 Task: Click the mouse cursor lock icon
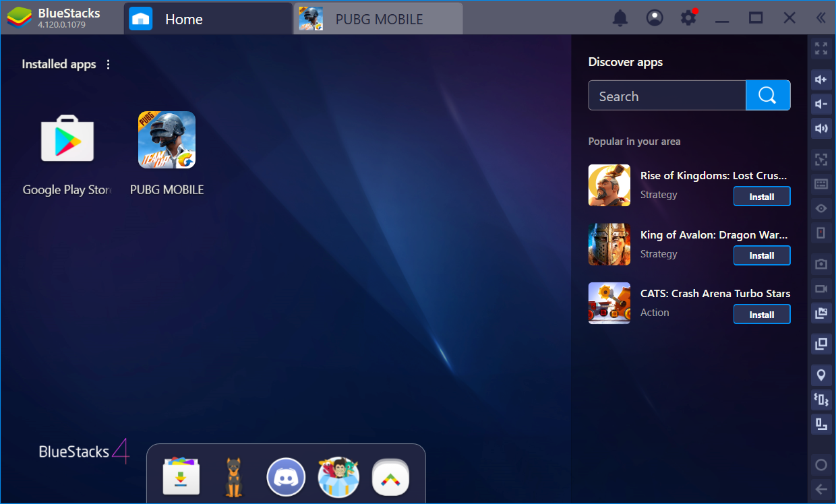820,160
